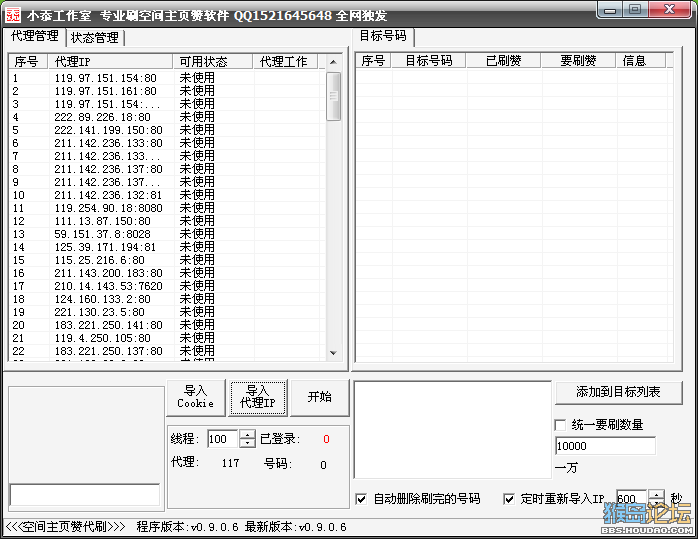This screenshot has height=539, width=698.
Task: Close the application window
Action: (670, 9)
